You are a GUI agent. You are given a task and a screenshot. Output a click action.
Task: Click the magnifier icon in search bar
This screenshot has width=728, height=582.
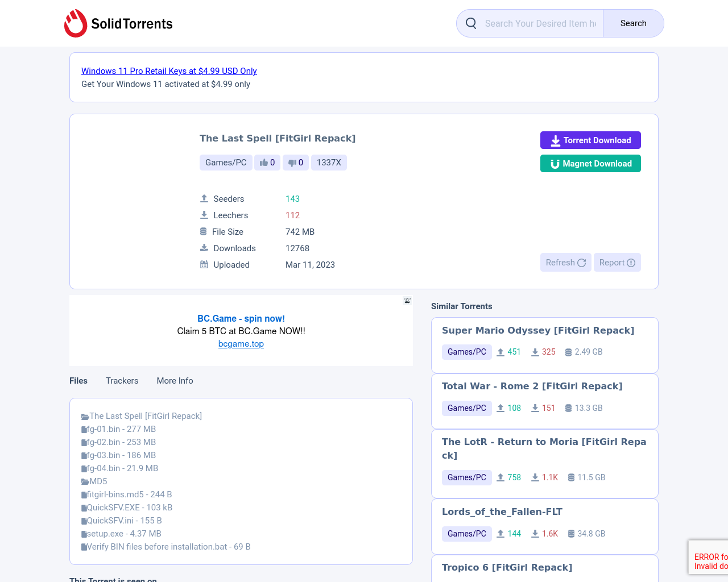(x=471, y=23)
